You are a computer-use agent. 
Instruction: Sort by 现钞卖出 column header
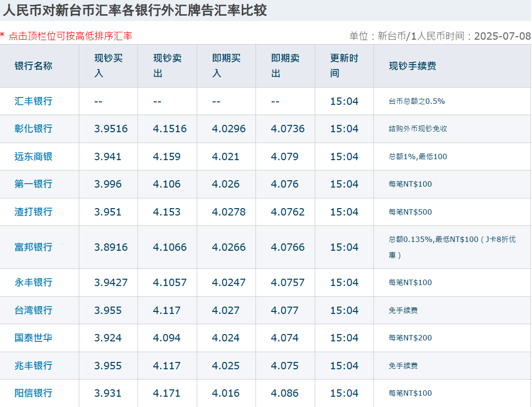coord(167,66)
